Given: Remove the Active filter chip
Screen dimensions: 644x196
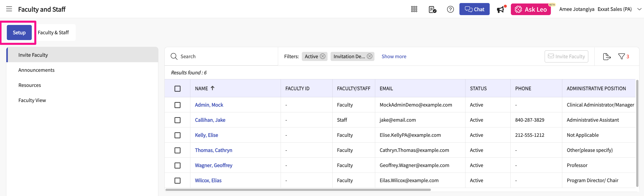Looking at the screenshot, I should [x=323, y=56].
